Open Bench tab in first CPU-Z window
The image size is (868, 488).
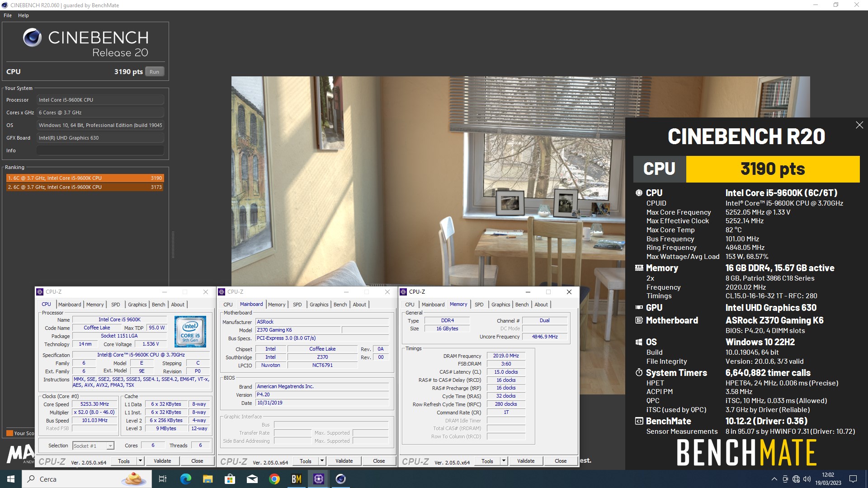159,305
